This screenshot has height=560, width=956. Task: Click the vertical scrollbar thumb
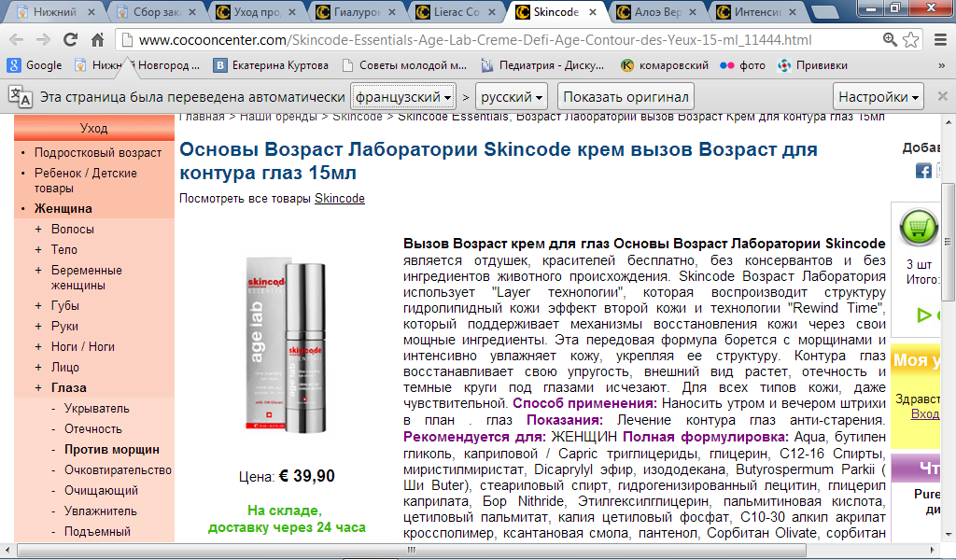948,241
